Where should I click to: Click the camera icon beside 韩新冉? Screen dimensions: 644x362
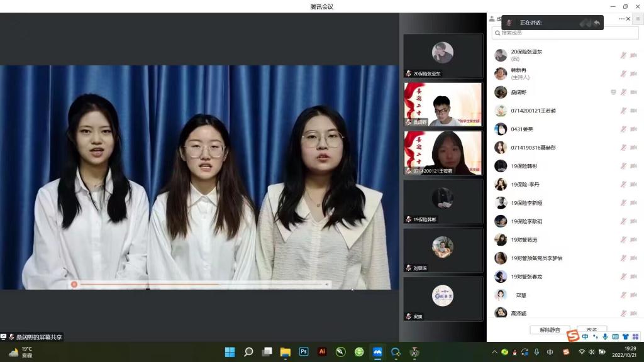click(x=634, y=74)
